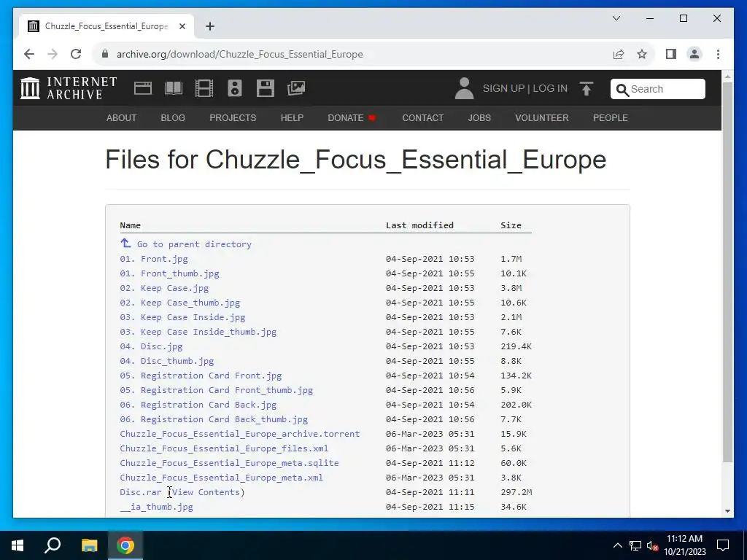Viewport: 747px width, 560px height.
Task: Open the DONATE menu item
Action: [x=352, y=117]
